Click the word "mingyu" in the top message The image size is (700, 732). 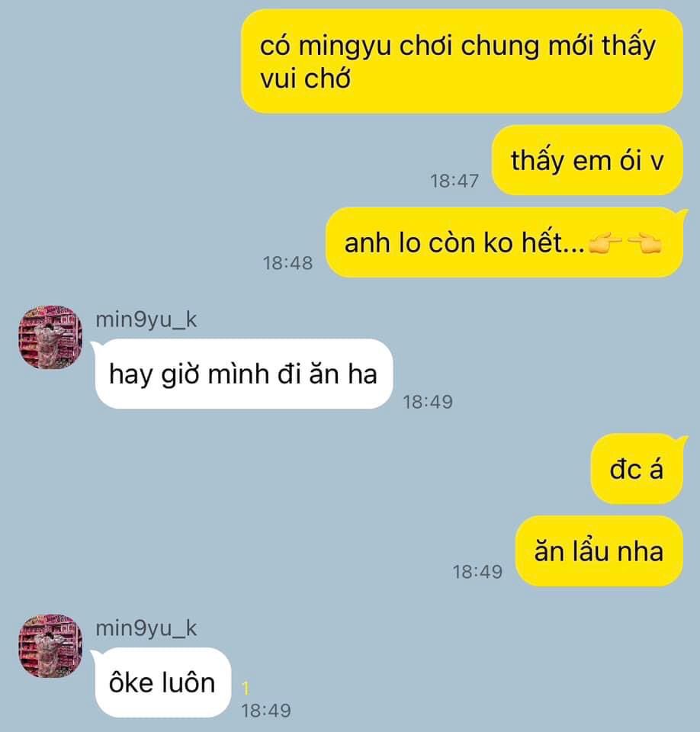click(345, 47)
